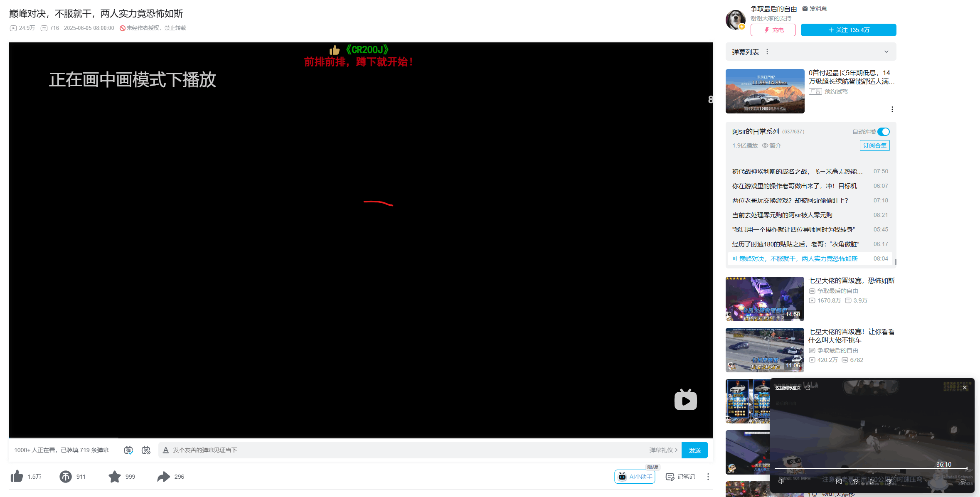The width and height of the screenshot is (980, 497).
Task: Toggle danmaku display on/off icon
Action: coord(128,450)
